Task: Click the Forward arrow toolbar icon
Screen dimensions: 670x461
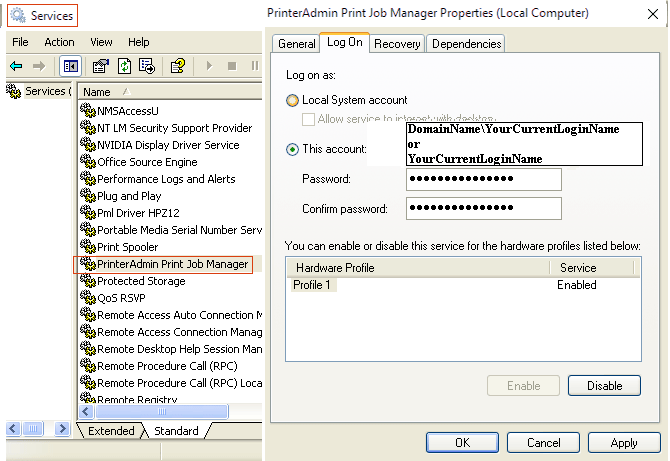Action: click(39, 66)
